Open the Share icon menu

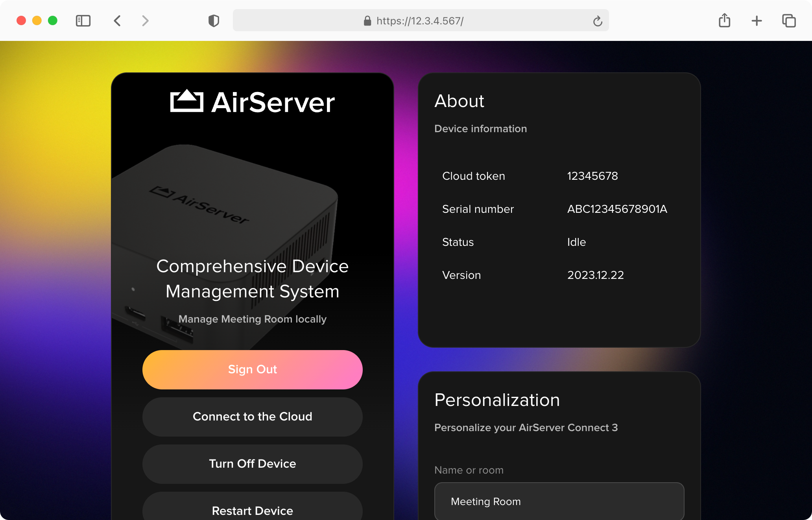pyautogui.click(x=724, y=20)
